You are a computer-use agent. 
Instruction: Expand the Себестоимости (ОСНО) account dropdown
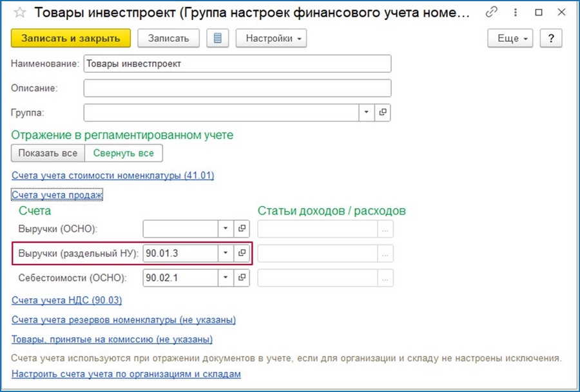pos(226,277)
